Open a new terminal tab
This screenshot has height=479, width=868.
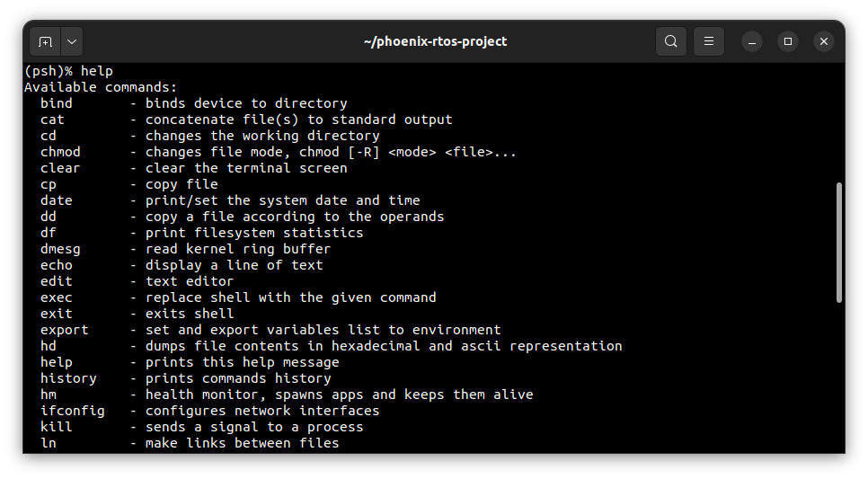(x=45, y=41)
